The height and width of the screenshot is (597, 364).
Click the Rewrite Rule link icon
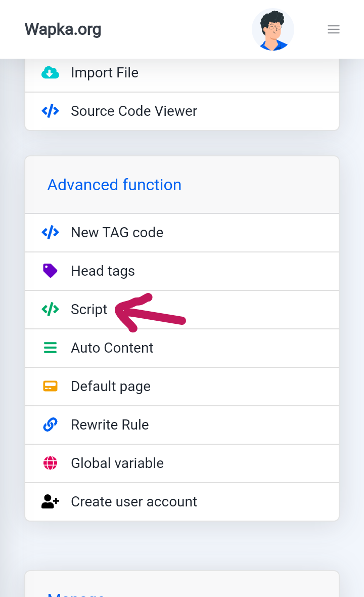(x=50, y=425)
